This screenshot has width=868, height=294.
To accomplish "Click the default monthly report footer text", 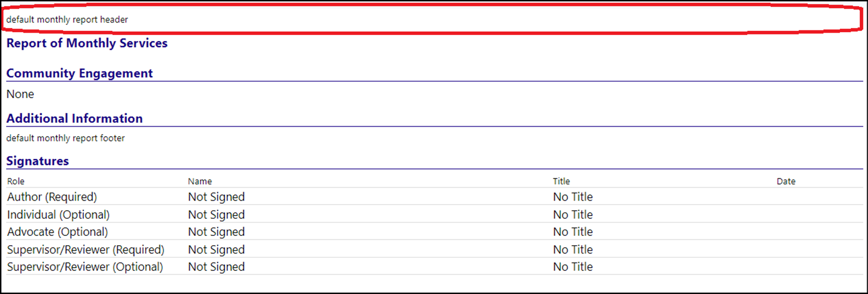I will pyautogui.click(x=65, y=138).
